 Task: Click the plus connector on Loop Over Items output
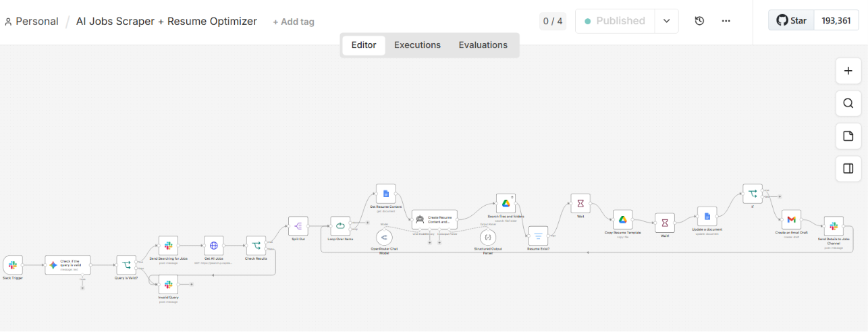(369, 222)
